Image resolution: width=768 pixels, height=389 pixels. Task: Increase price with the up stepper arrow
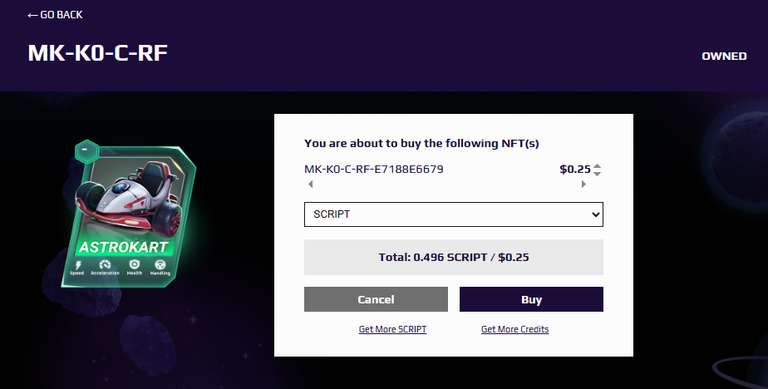pyautogui.click(x=597, y=166)
